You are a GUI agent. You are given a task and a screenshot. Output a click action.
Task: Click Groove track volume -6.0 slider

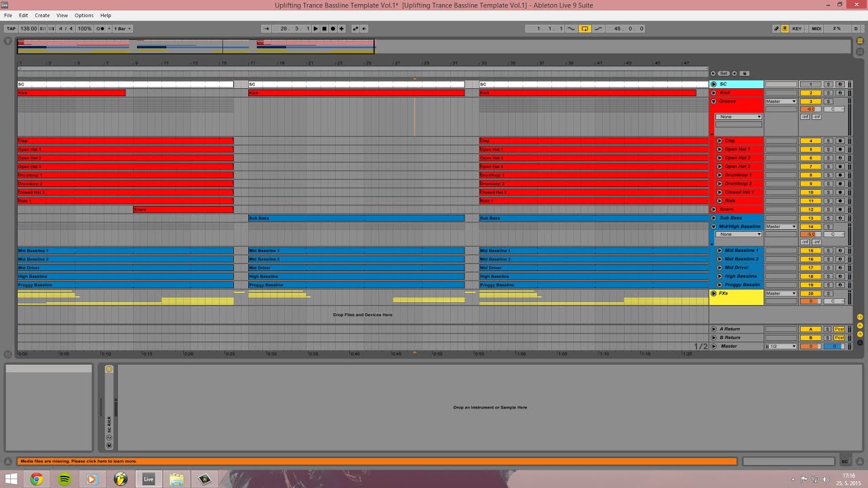click(x=810, y=109)
